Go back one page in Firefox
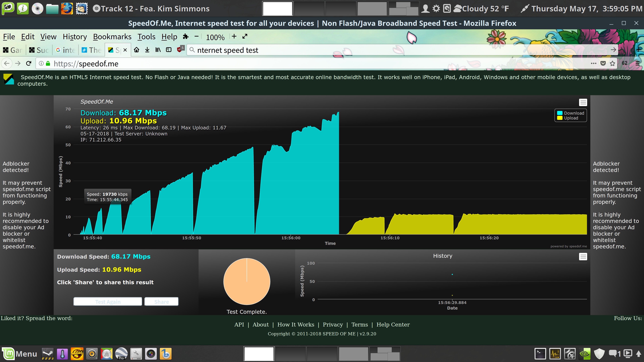Viewport: 644px width, 362px height. pyautogui.click(x=7, y=64)
